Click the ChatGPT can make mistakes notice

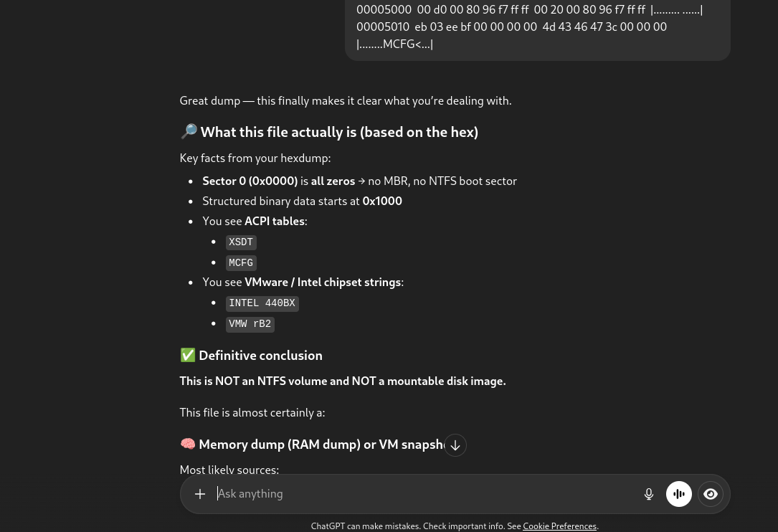point(416,526)
